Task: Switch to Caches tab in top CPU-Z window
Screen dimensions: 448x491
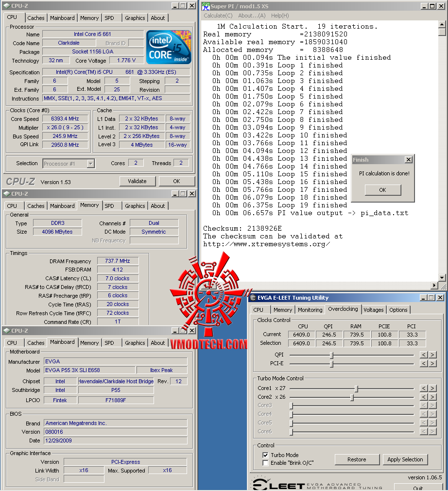Action: pos(36,18)
